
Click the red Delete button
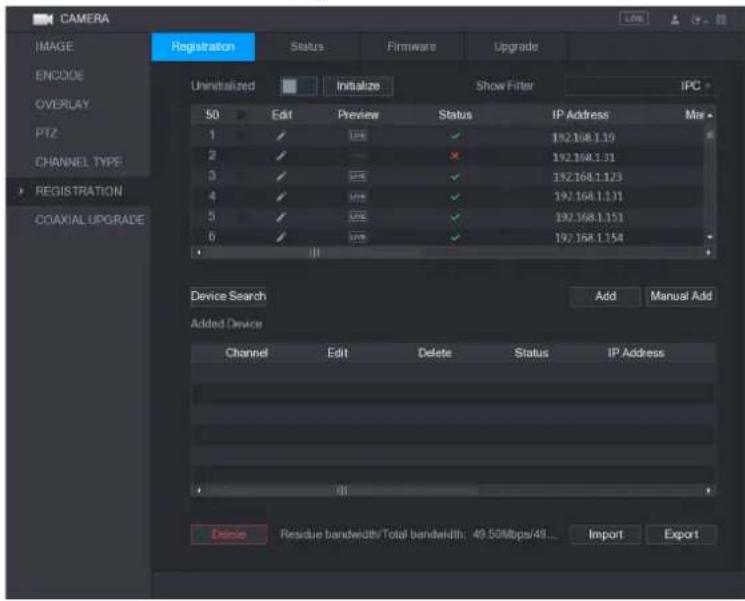click(x=229, y=534)
